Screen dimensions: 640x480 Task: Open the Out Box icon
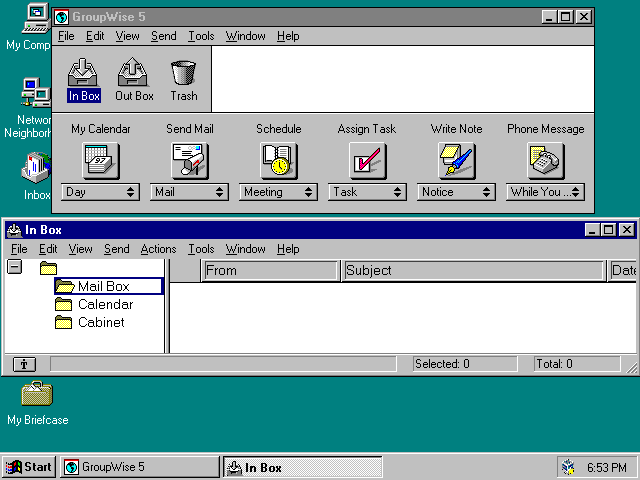[134, 79]
